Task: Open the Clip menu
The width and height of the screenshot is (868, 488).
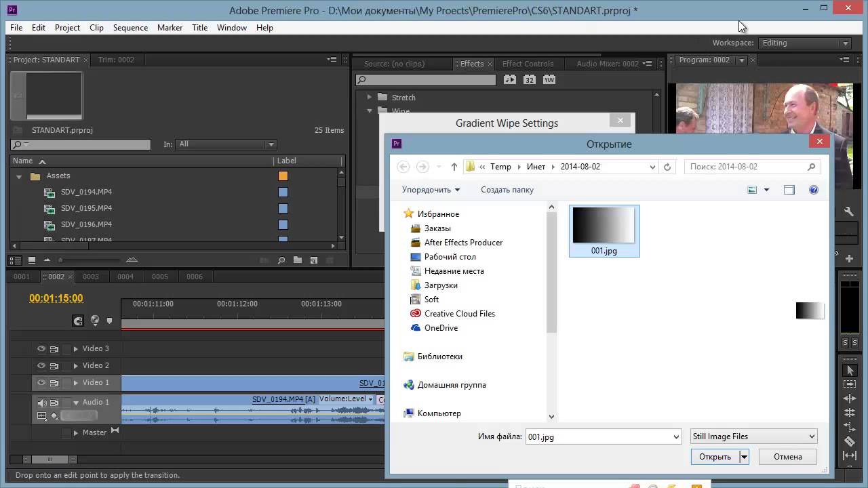Action: (x=96, y=28)
